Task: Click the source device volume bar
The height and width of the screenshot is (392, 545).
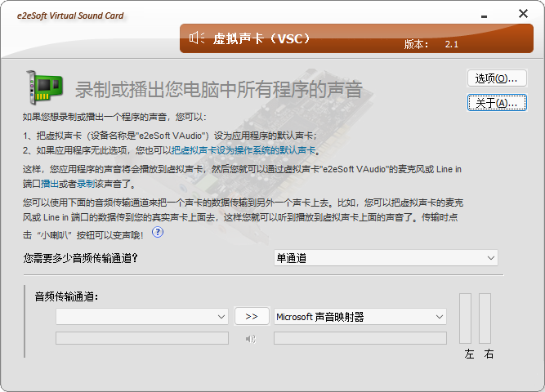Action: point(142,338)
